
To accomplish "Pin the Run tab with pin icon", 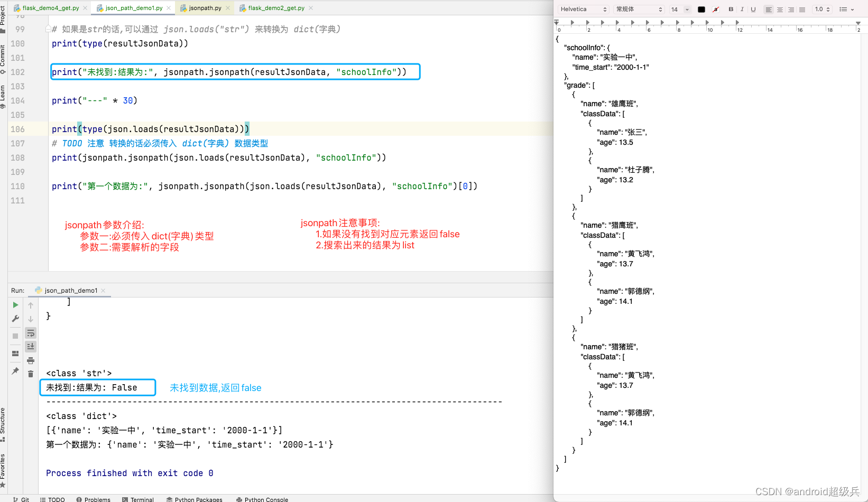I will (15, 371).
